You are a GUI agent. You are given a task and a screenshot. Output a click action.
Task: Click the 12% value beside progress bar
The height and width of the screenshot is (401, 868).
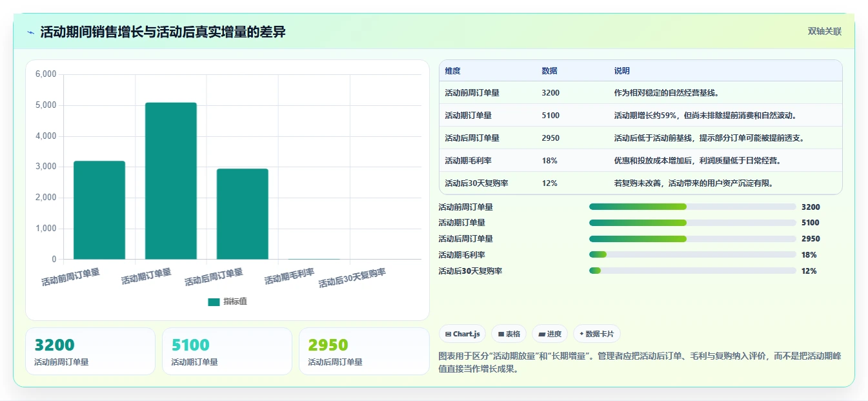[809, 271]
